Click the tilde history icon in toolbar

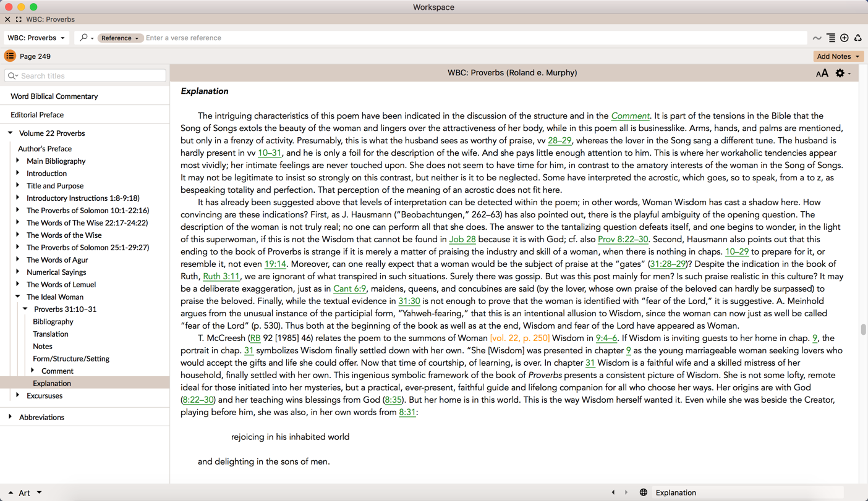click(x=817, y=38)
